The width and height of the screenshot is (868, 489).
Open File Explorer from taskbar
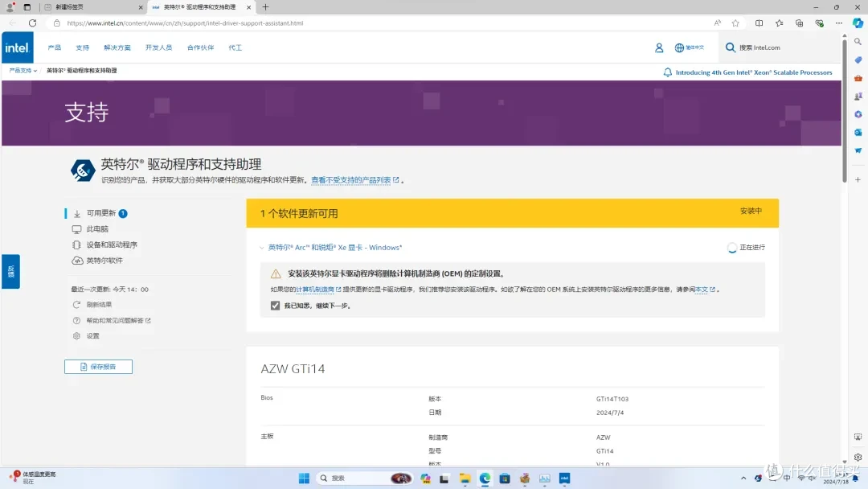[x=465, y=479]
